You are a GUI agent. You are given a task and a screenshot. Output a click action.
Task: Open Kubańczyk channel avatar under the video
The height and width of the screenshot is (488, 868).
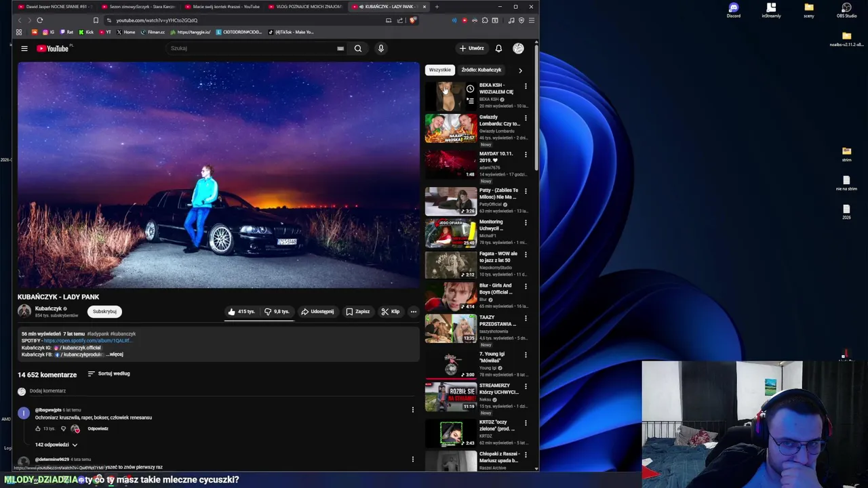pyautogui.click(x=24, y=311)
